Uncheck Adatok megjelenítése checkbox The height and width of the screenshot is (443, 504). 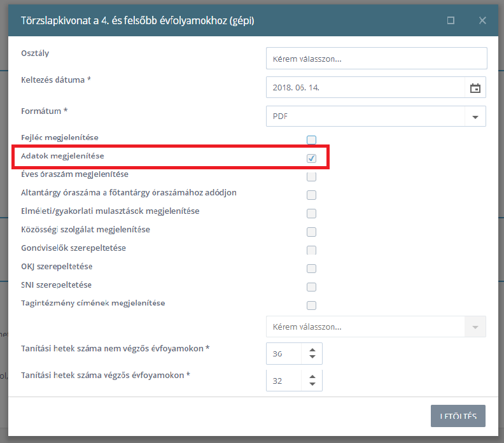(x=311, y=158)
